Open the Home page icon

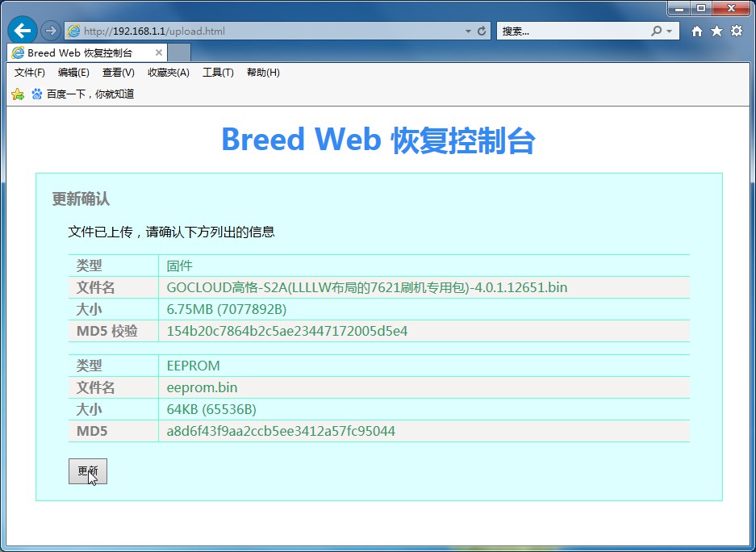(x=697, y=31)
